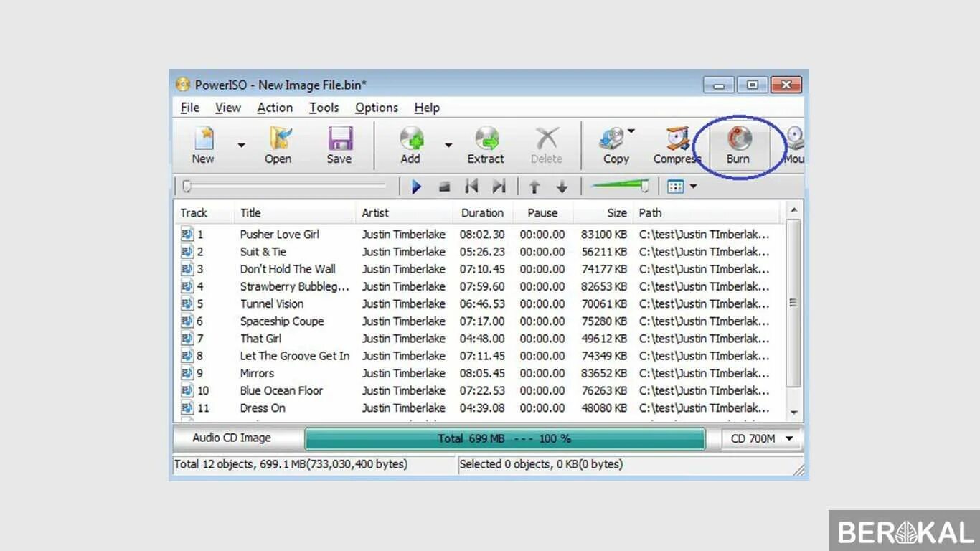Image resolution: width=980 pixels, height=551 pixels.
Task: Open the File menu
Action: click(190, 108)
